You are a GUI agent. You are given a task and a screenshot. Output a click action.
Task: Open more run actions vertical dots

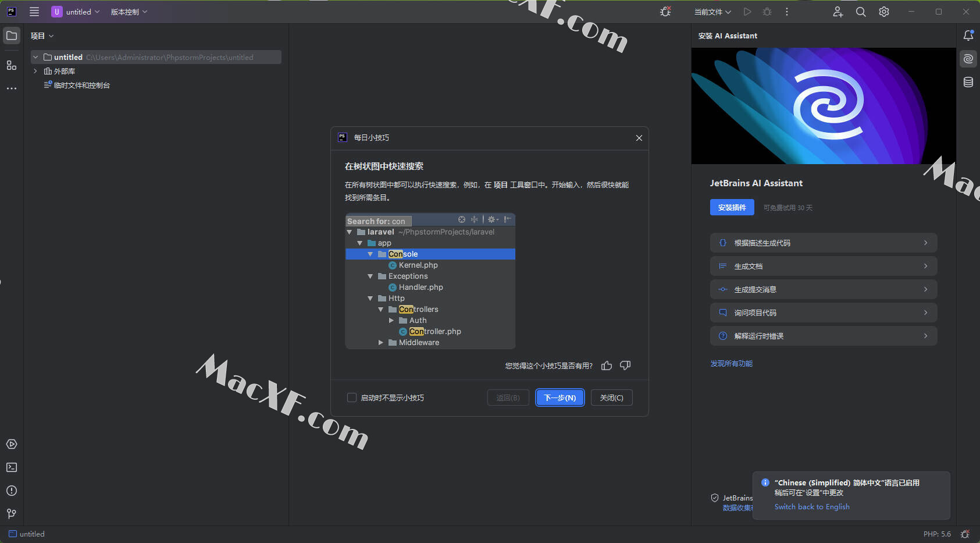(x=787, y=12)
